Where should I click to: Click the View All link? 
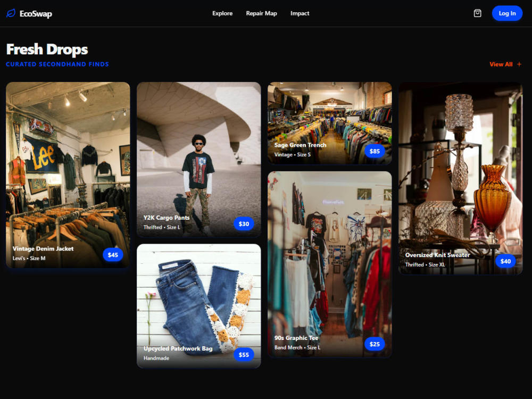click(501, 64)
